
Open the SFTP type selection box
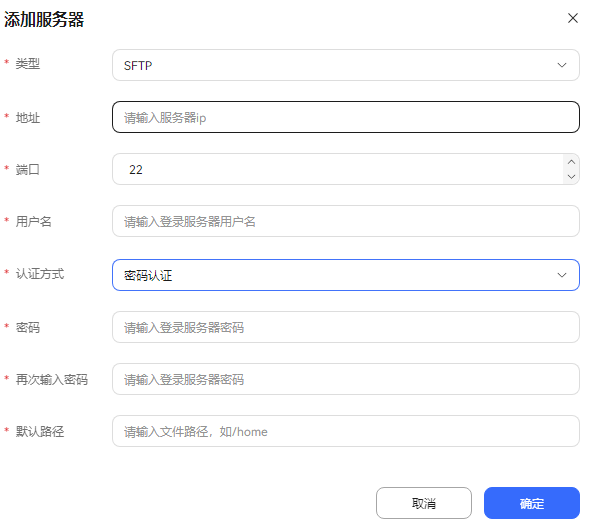click(x=346, y=65)
